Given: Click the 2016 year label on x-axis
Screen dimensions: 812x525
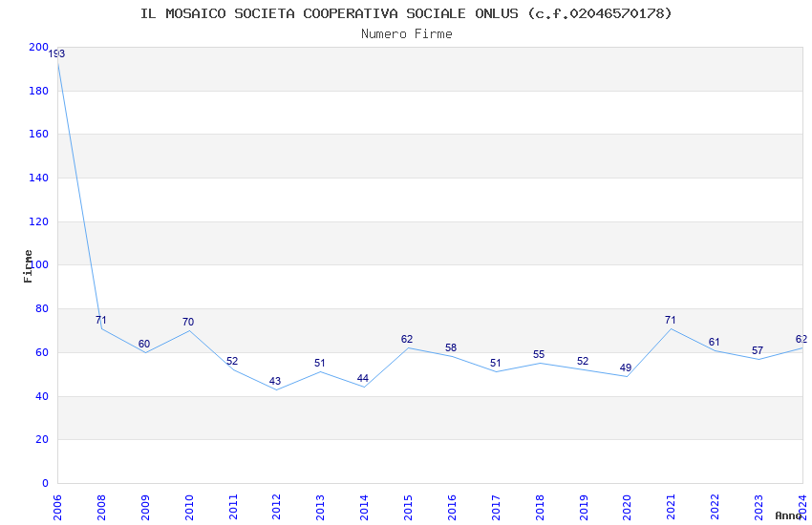Looking at the screenshot, I should point(452,508).
